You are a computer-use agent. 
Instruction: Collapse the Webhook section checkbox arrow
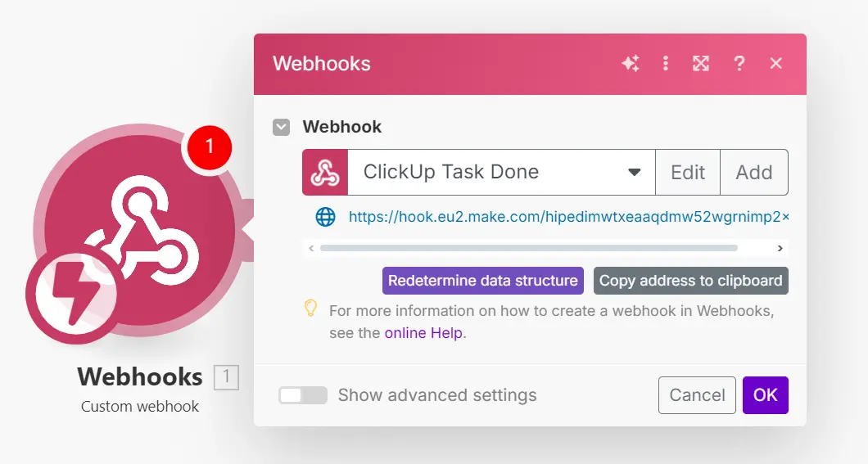pyautogui.click(x=281, y=127)
